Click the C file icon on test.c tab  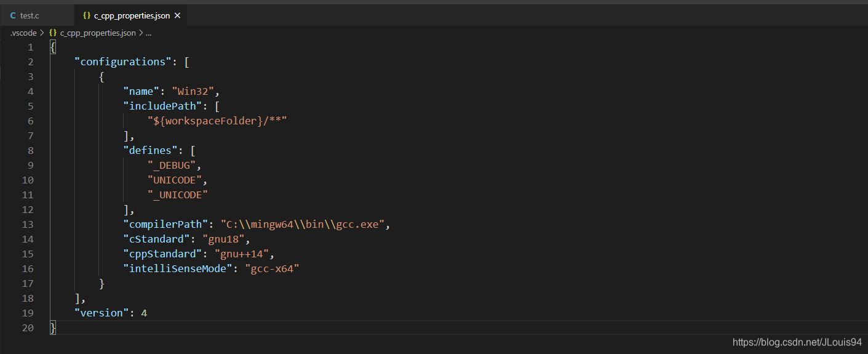(13, 15)
